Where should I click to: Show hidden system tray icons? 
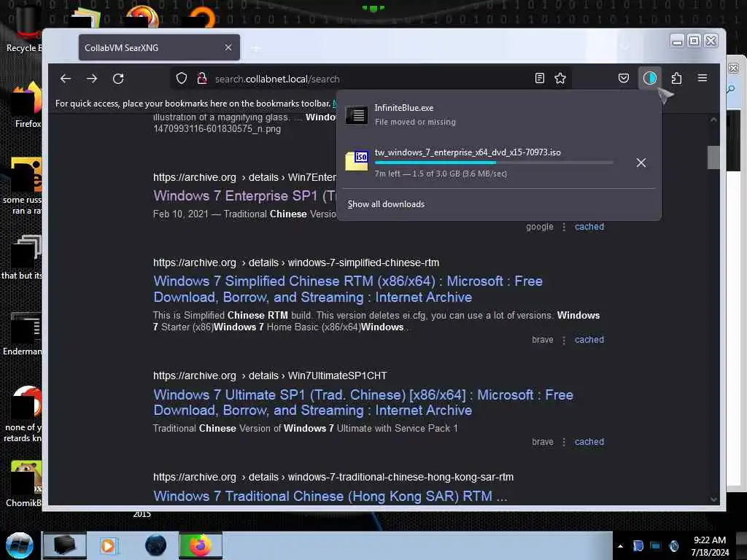pos(620,546)
